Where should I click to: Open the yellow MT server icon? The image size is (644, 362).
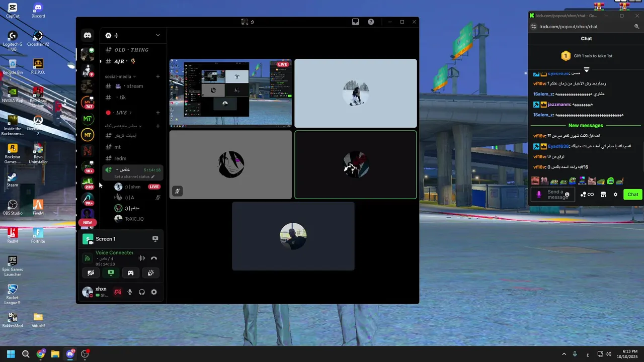pyautogui.click(x=88, y=135)
